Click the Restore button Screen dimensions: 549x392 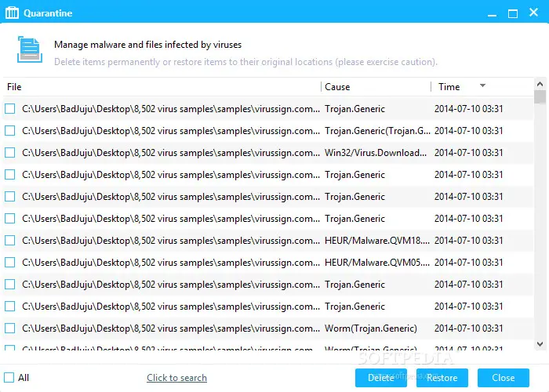(x=442, y=378)
